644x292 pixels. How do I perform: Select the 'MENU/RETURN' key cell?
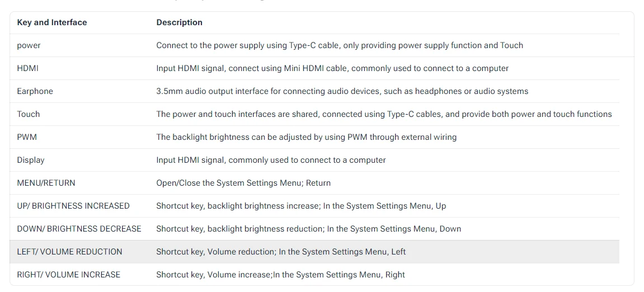[x=46, y=183]
